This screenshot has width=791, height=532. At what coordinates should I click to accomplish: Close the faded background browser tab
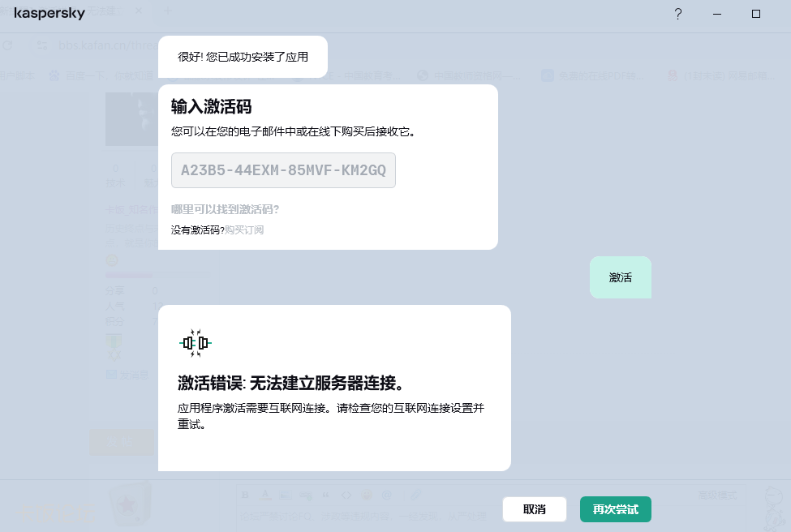[x=138, y=11]
